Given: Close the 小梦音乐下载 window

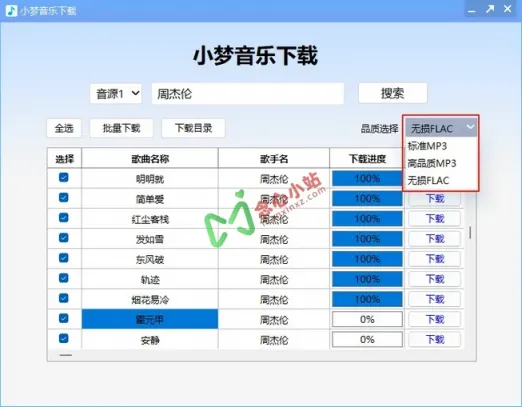Looking at the screenshot, I should (507, 9).
